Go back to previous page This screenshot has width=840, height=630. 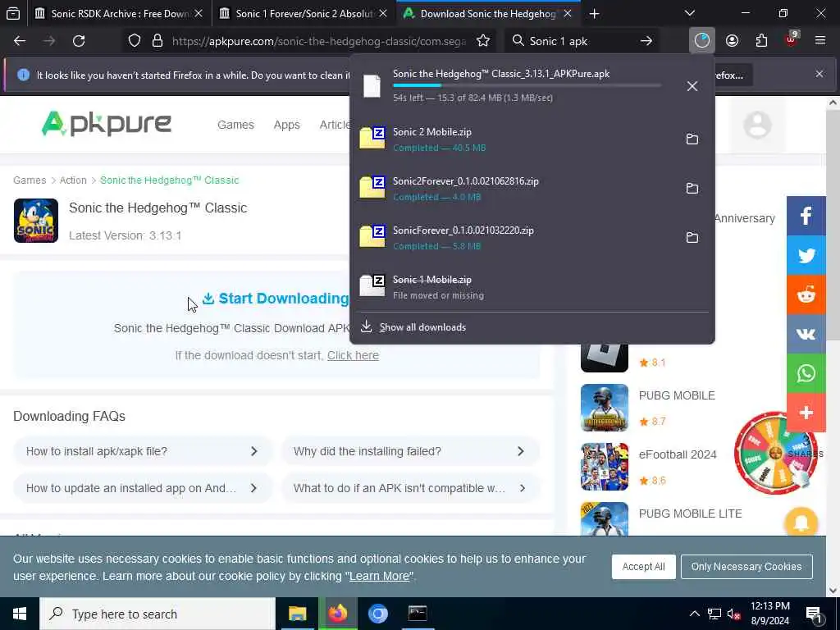[x=20, y=41]
